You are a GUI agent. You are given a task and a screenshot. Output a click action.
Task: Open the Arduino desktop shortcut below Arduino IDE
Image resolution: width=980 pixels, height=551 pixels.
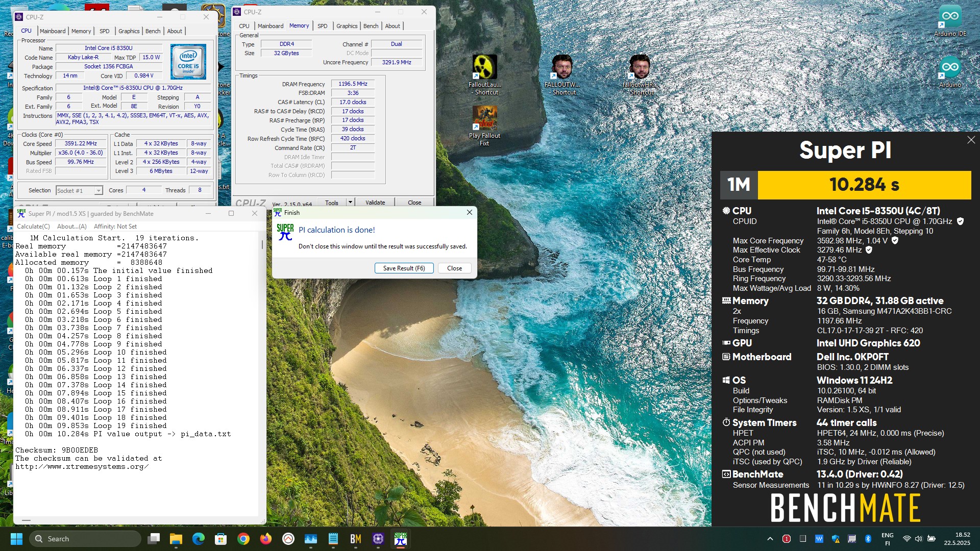tap(950, 72)
